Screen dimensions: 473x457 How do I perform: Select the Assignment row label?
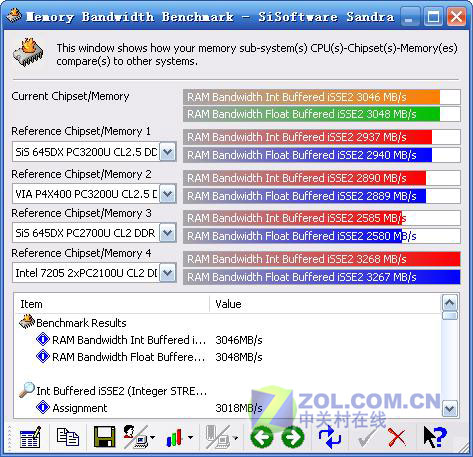pyautogui.click(x=80, y=408)
